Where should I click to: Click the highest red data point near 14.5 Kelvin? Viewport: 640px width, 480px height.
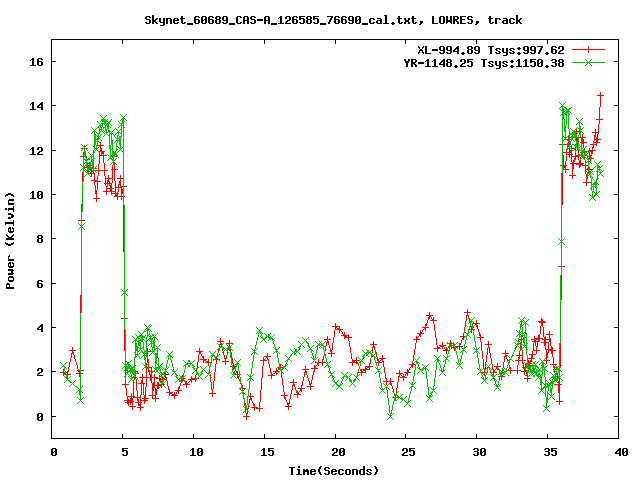600,95
